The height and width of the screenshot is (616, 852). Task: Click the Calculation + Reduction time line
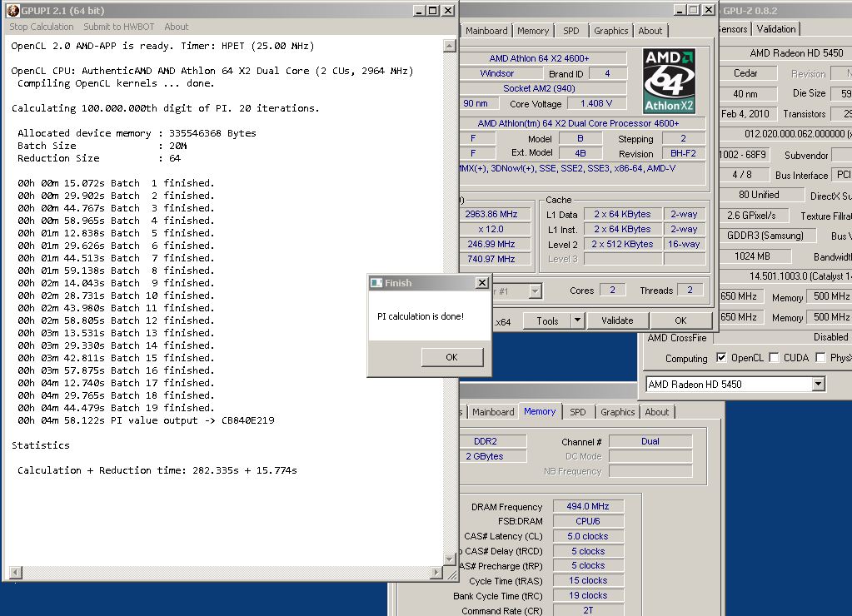pyautogui.click(x=157, y=470)
